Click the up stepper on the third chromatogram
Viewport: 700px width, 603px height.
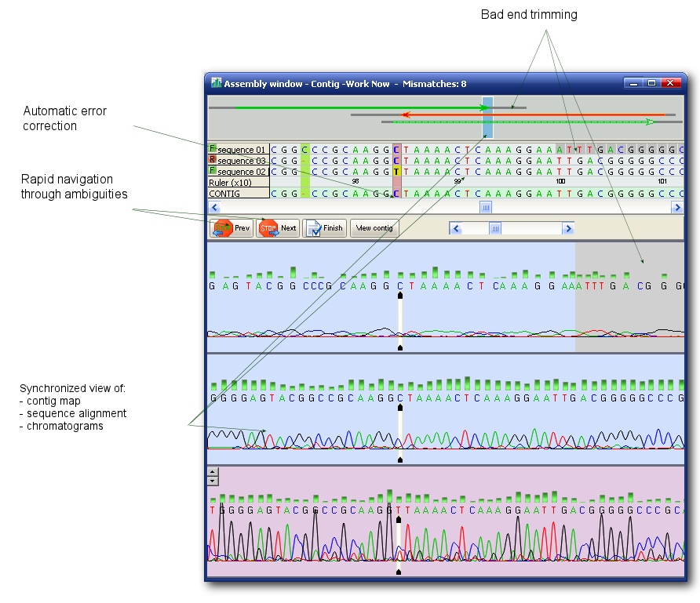pyautogui.click(x=213, y=472)
